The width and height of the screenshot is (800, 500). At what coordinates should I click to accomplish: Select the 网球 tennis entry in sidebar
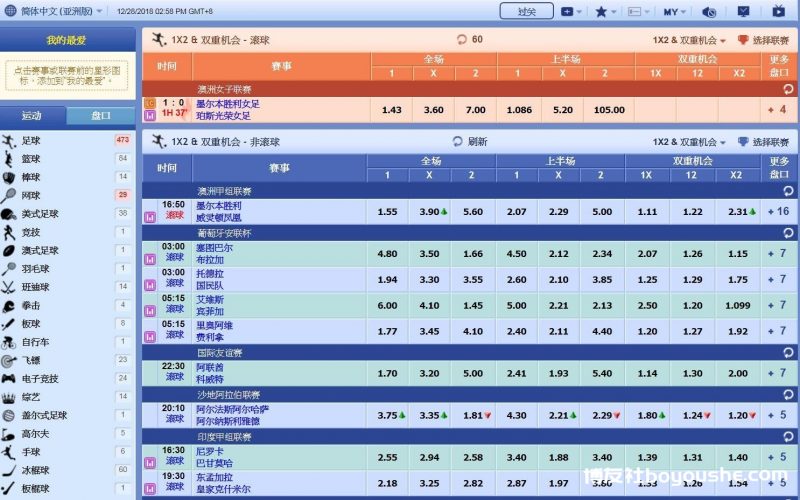[32, 195]
